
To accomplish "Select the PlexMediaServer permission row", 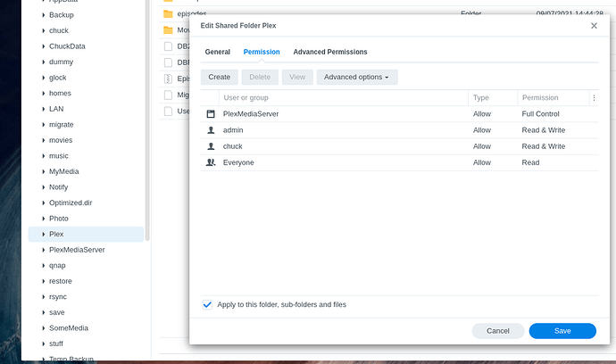I will pos(400,114).
